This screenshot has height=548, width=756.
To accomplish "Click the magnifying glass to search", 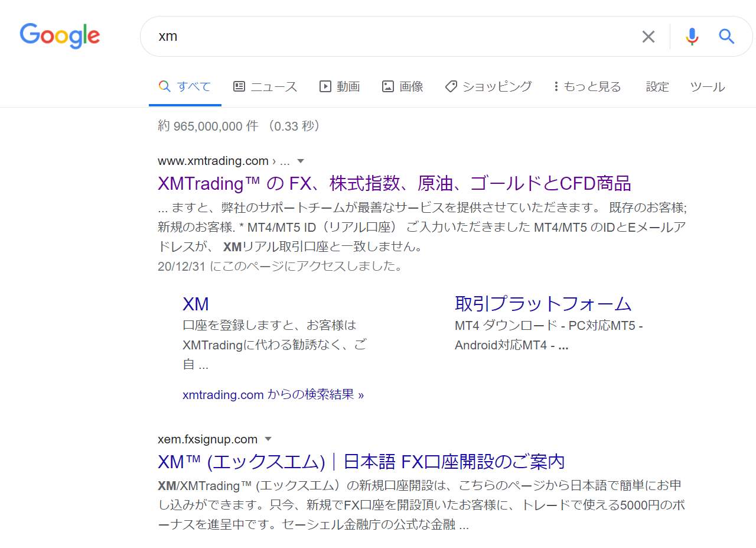I will coord(726,36).
